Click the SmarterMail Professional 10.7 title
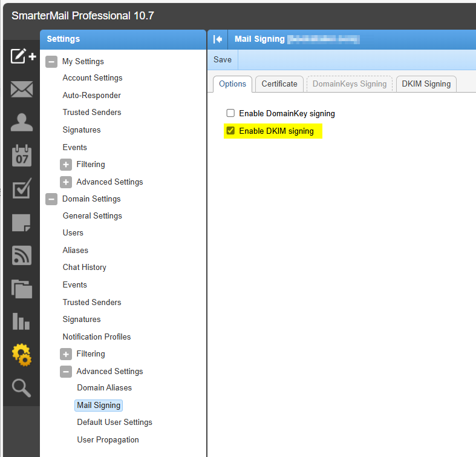This screenshot has height=457, width=476. click(83, 16)
